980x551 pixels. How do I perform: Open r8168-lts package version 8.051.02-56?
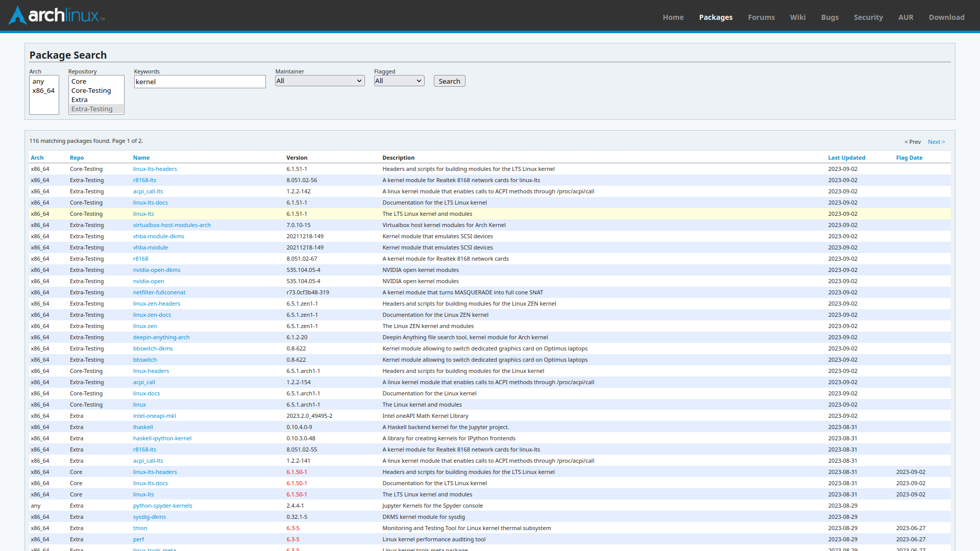click(x=144, y=180)
